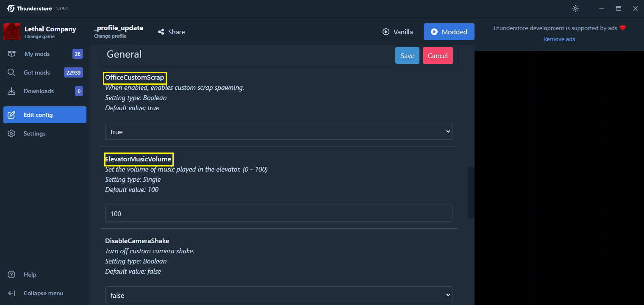Save the config changes
Image resolution: width=644 pixels, height=305 pixels.
click(408, 55)
